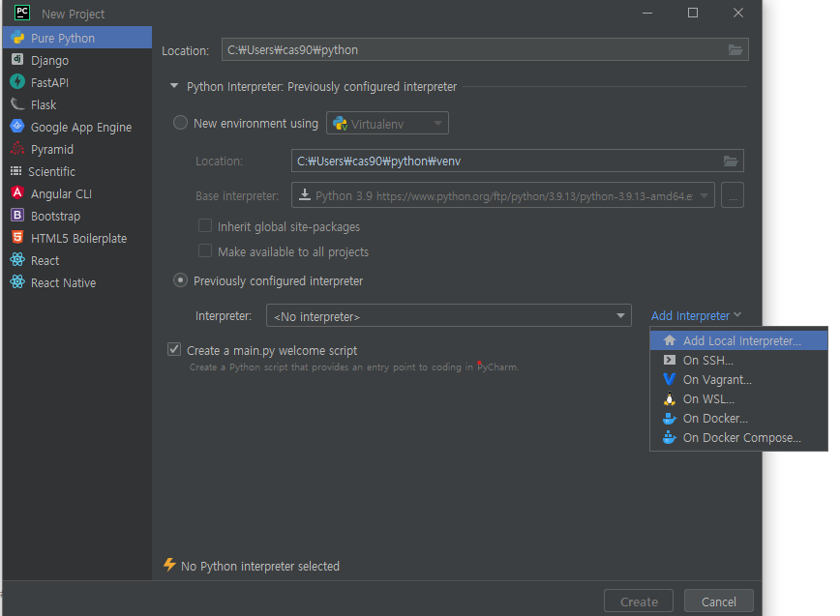This screenshot has height=616, width=840.
Task: Click the FastAPI icon in sidebar
Action: tap(17, 82)
